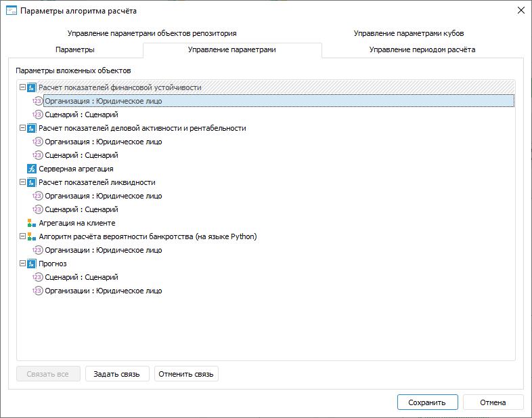532x418 pixels.
Task: Click the Сохранить button
Action: (x=427, y=402)
